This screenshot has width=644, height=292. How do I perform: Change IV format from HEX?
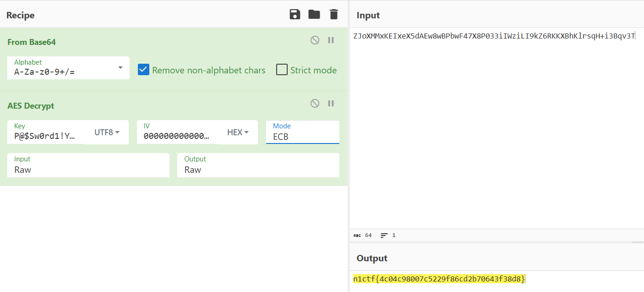(x=238, y=132)
